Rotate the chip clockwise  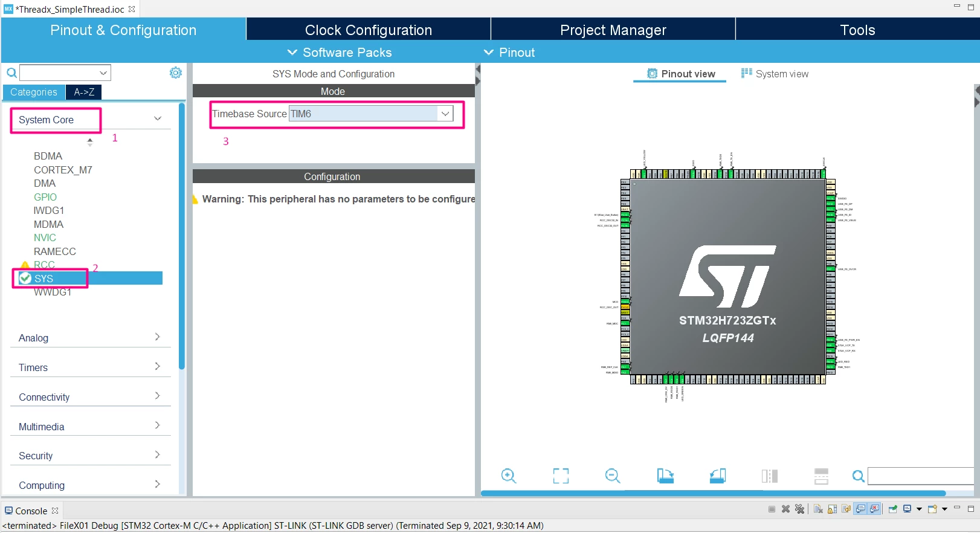(x=665, y=476)
